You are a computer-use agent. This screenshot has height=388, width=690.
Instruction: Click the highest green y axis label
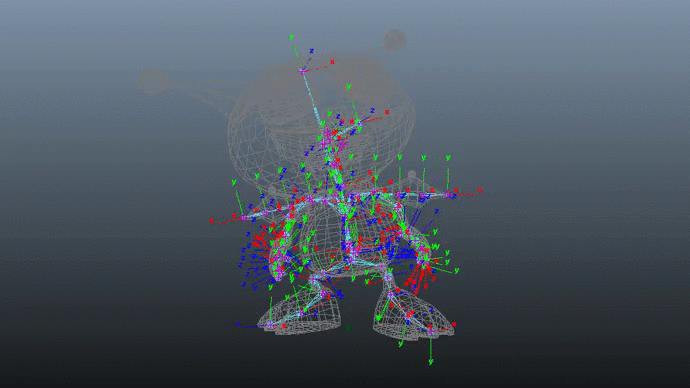coord(291,37)
